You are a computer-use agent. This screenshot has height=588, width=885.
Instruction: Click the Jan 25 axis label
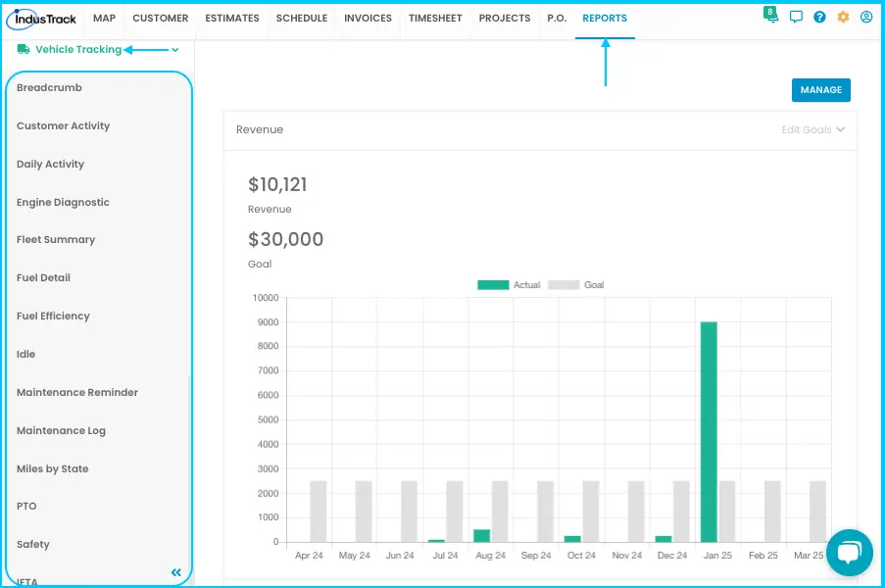click(717, 556)
